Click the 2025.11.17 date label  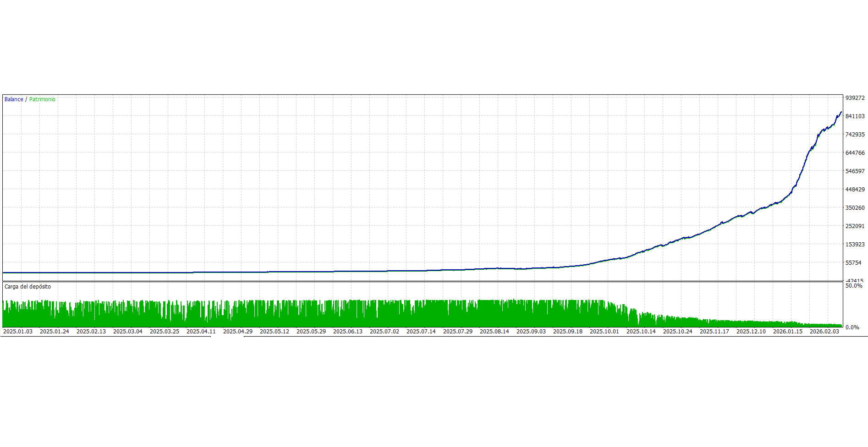[x=714, y=332]
